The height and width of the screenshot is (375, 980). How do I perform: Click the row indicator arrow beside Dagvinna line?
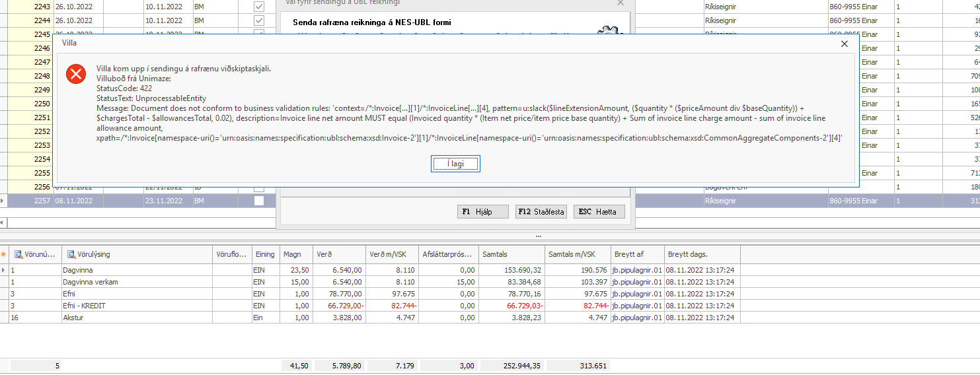click(4, 270)
